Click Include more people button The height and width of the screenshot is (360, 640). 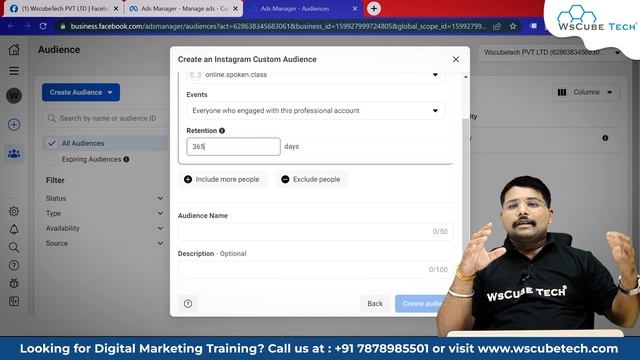click(x=222, y=180)
